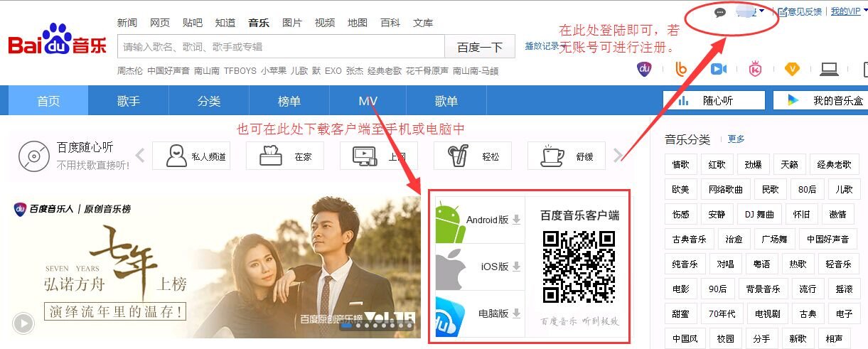The width and height of the screenshot is (868, 349).
Task: Select the 中国风 category tag
Action: [x=685, y=338]
